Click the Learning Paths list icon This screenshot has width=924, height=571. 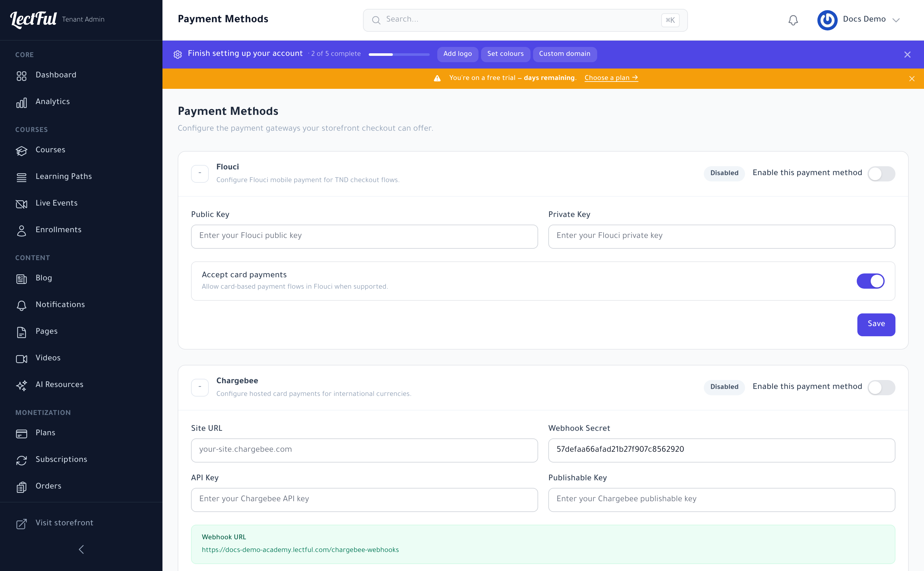(22, 177)
